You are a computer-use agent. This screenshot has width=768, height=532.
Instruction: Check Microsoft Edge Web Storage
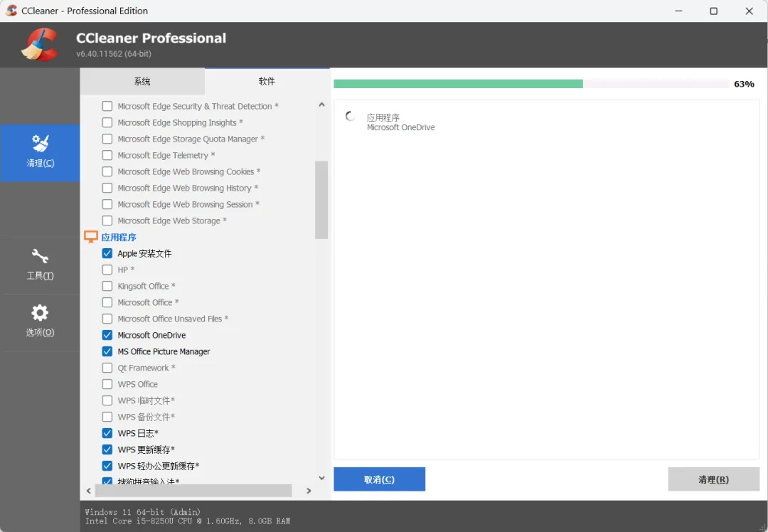107,220
